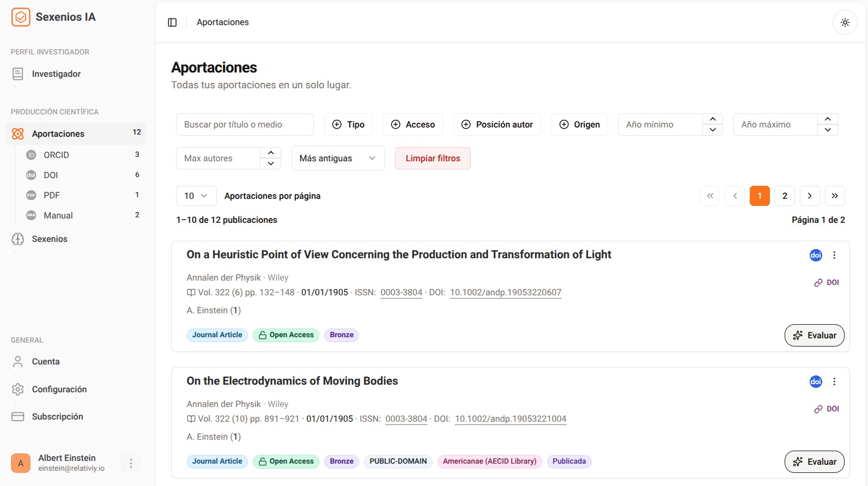Screen dimensions: 868x486
Task: Open the Tipo filter dropdown
Action: (x=348, y=125)
